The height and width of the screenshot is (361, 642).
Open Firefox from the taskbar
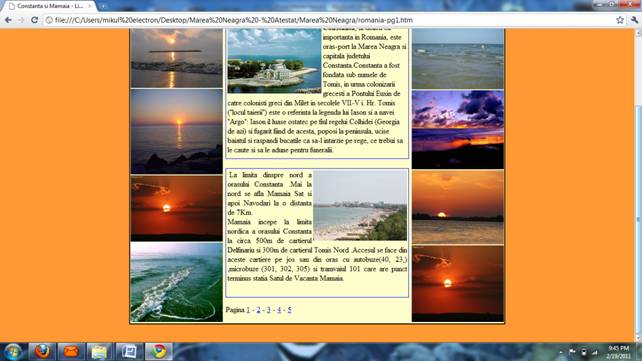coord(42,352)
